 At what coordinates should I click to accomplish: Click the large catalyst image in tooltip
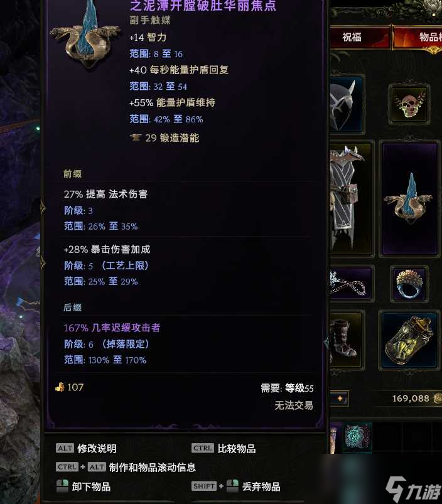pos(85,34)
